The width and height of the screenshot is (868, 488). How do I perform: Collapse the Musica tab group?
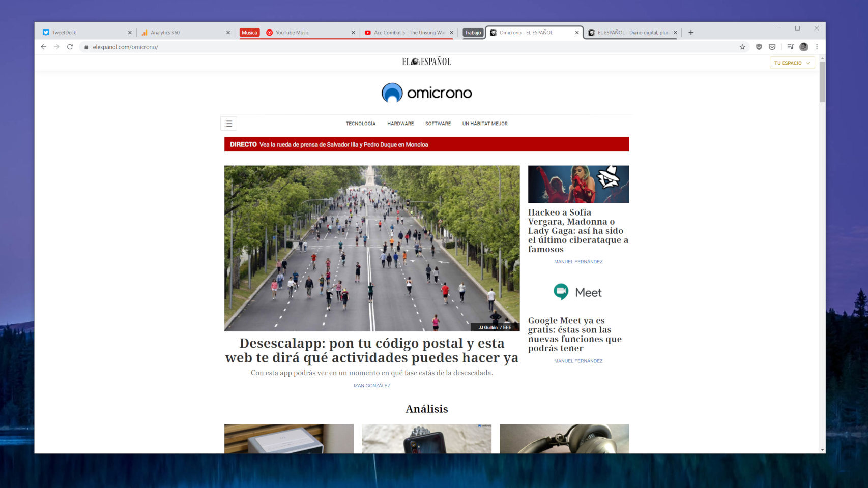[x=249, y=33]
